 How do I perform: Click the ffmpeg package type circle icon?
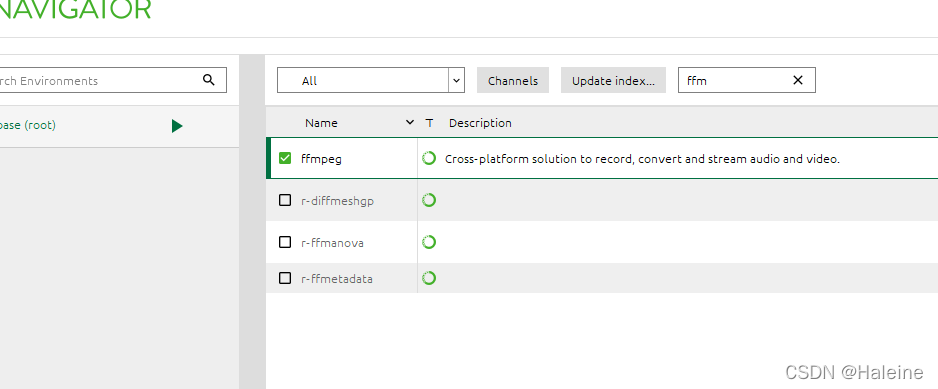tap(429, 158)
